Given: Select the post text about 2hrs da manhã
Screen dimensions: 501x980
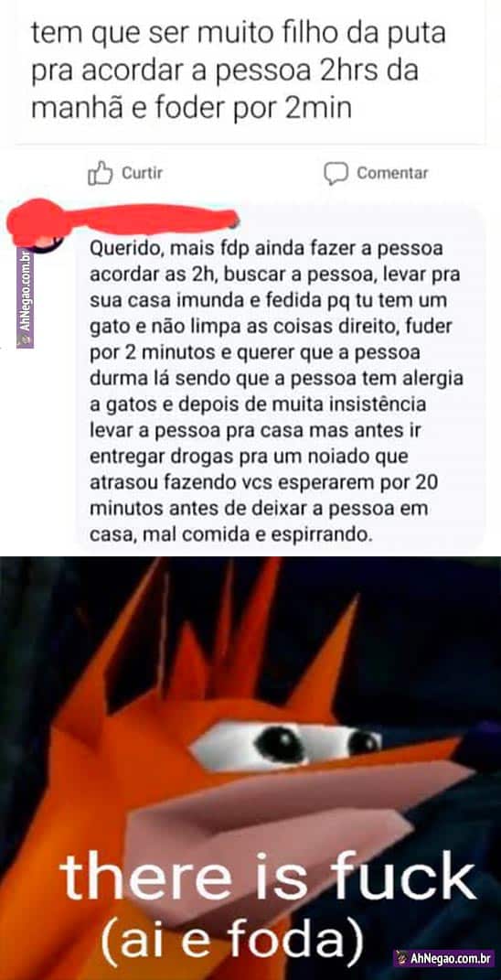Looking at the screenshot, I should [238, 71].
